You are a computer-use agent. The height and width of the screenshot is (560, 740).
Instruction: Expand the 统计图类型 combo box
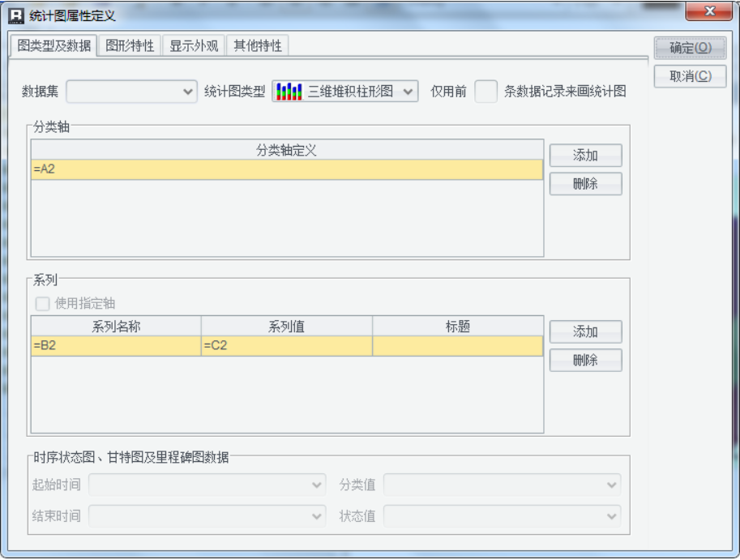345,91
